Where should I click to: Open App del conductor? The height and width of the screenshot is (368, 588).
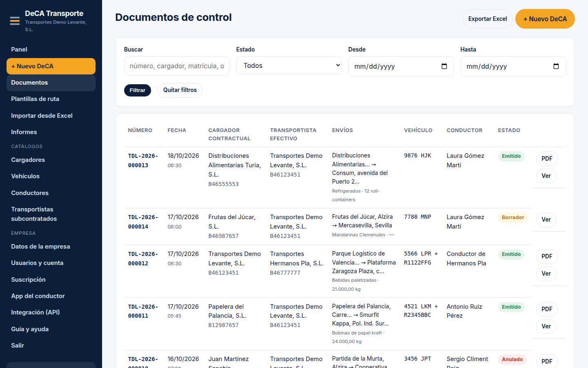coord(51,296)
